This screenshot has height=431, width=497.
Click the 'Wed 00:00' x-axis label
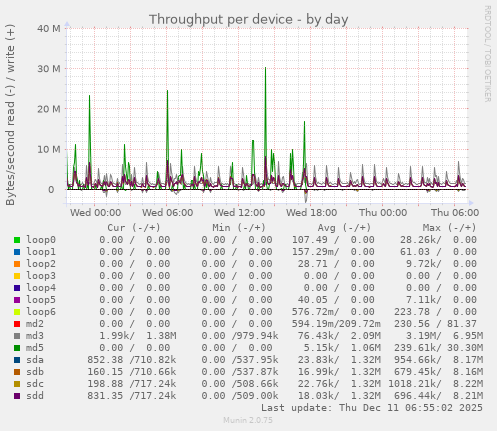pyautogui.click(x=96, y=213)
